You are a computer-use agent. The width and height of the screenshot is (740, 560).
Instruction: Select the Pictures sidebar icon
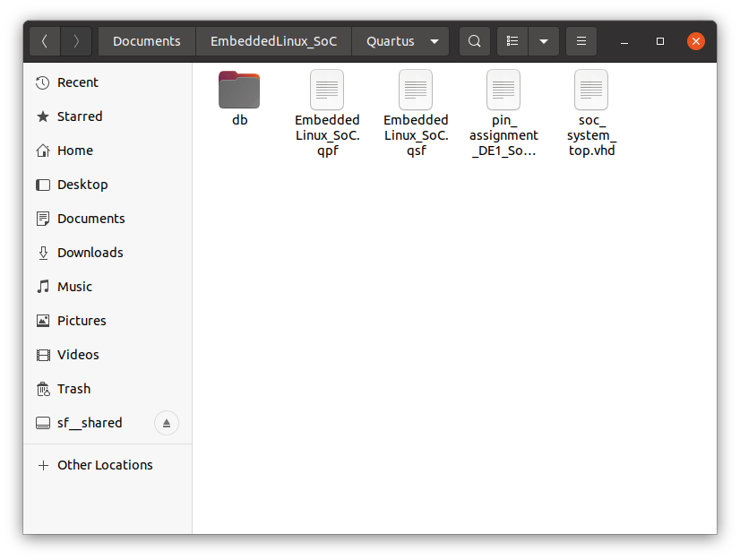pos(44,321)
